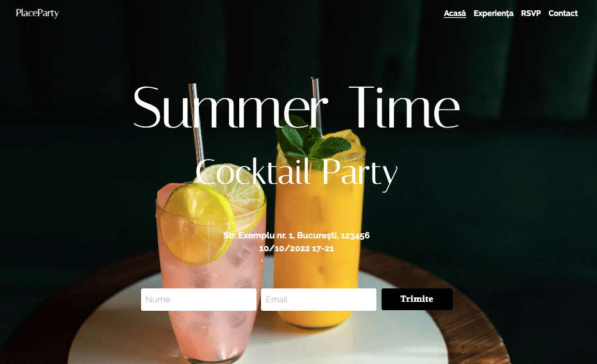Image resolution: width=597 pixels, height=364 pixels.
Task: Click the metal straw in the pink drink
Action: [196, 126]
